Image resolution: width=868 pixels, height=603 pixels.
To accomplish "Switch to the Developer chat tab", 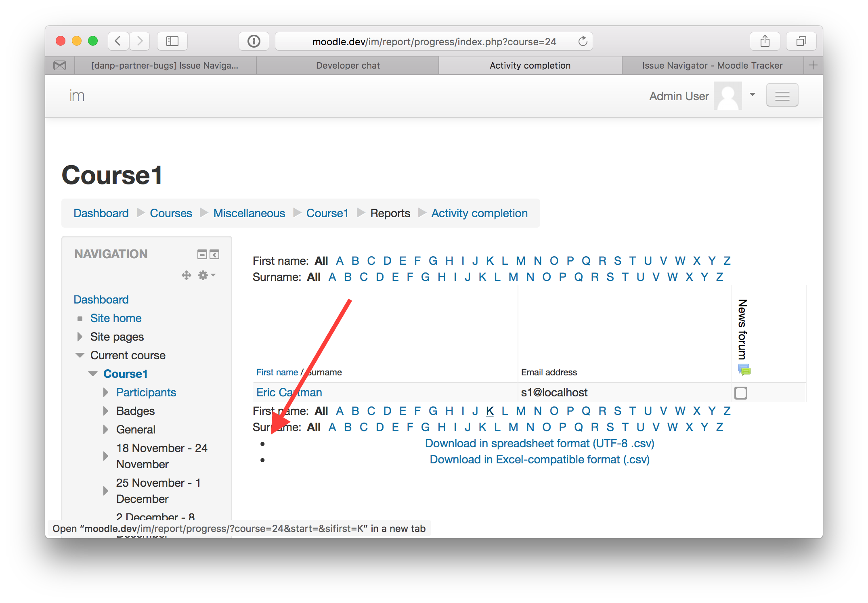I will point(348,65).
